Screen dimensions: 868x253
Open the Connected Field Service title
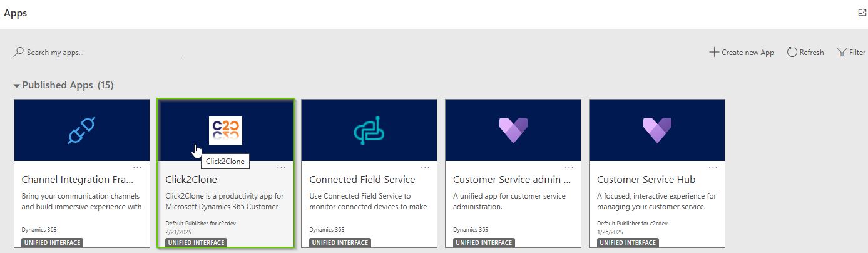point(362,180)
